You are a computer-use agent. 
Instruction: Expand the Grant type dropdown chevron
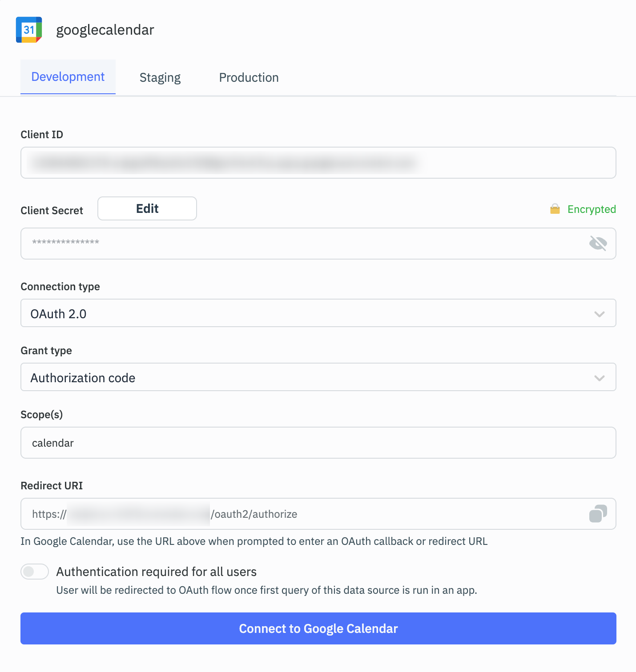click(599, 378)
